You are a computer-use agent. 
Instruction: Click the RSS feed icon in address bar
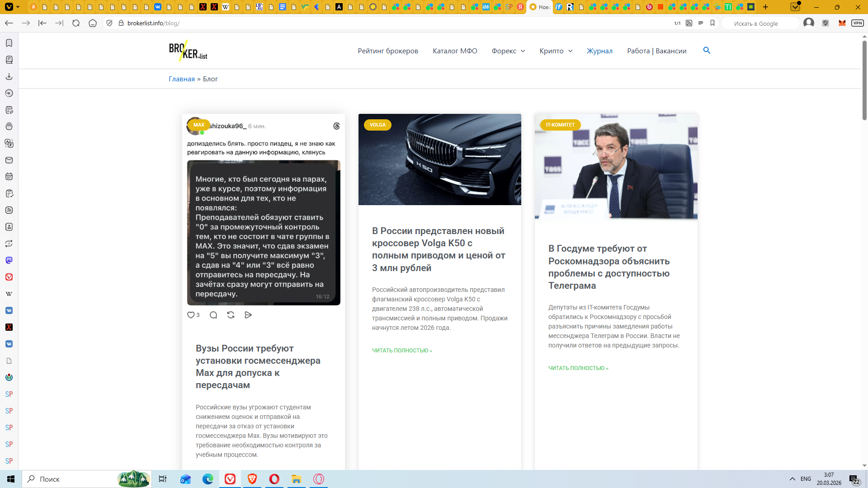[689, 23]
